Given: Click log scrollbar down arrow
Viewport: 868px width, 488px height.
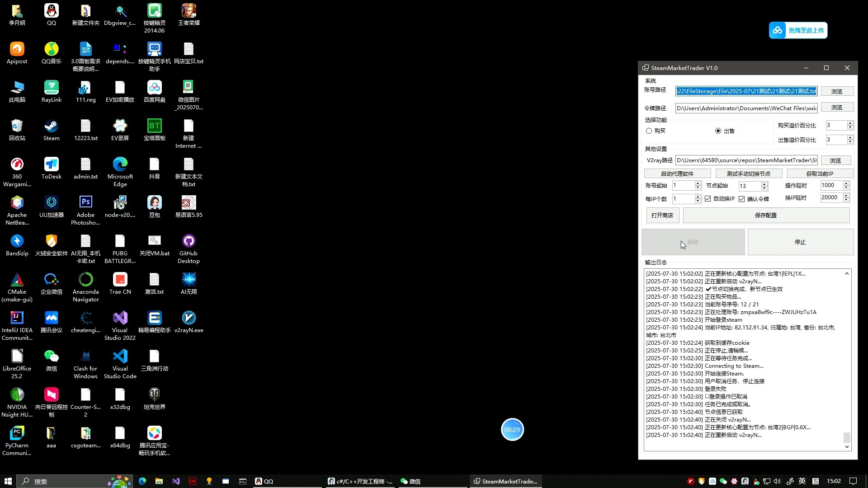Looking at the screenshot, I should pos(847,447).
